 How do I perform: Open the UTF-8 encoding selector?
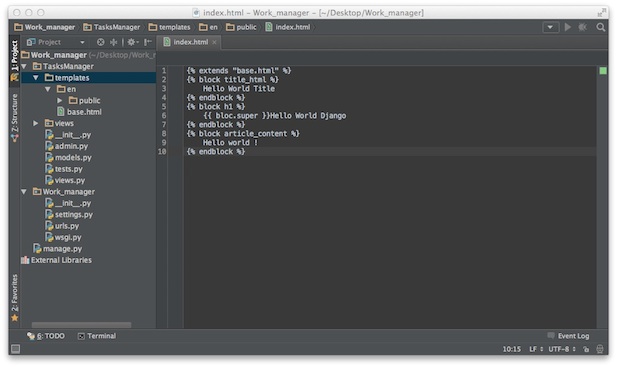point(562,349)
